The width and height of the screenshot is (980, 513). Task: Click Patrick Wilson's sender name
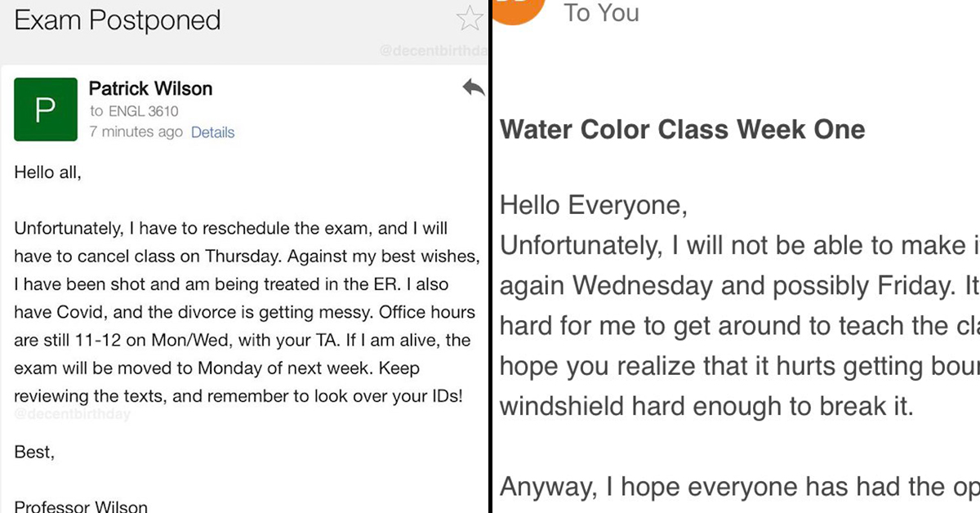tap(151, 88)
